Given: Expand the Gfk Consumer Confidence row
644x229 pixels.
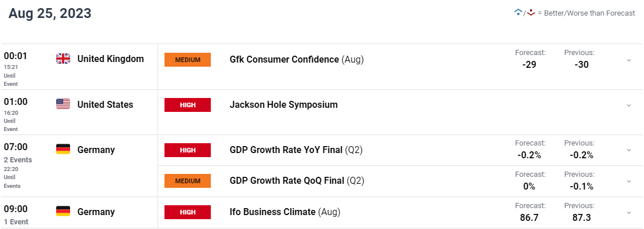Looking at the screenshot, I should click(x=629, y=60).
